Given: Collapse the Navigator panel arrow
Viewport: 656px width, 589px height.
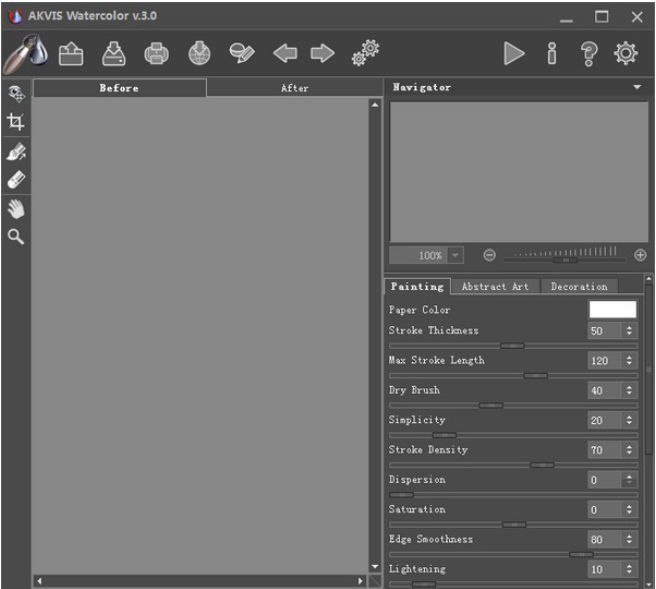Looking at the screenshot, I should [637, 87].
